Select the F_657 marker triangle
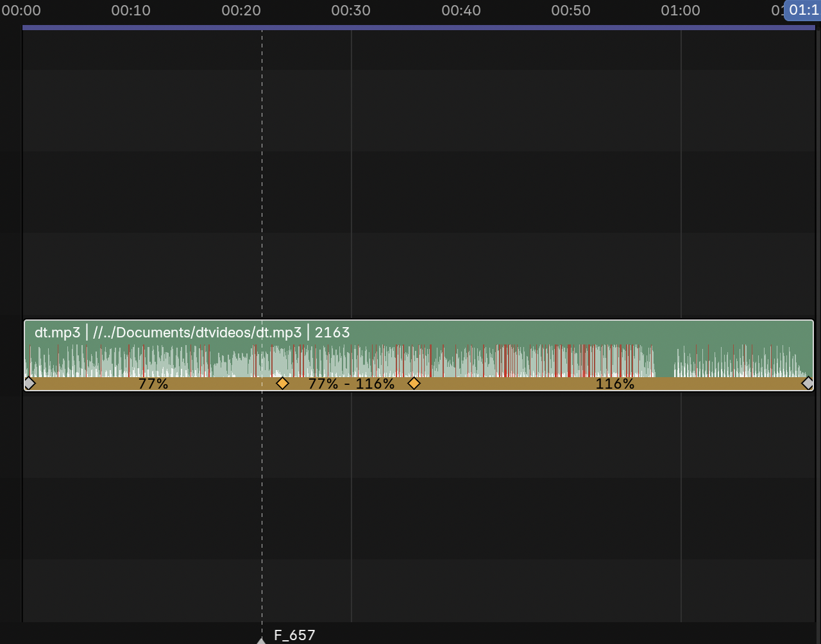 point(261,640)
